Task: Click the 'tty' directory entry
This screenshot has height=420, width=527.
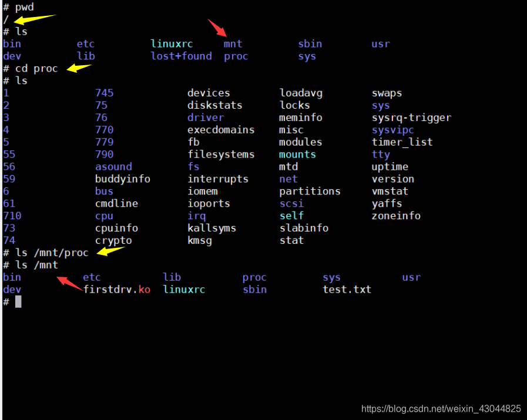Action: click(381, 154)
